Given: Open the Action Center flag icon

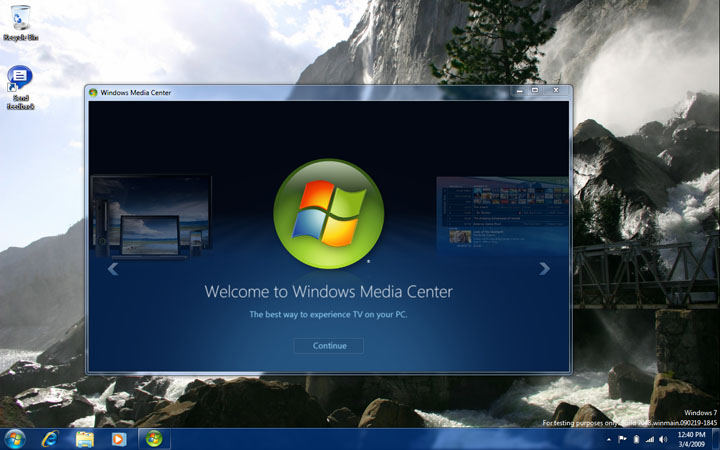Looking at the screenshot, I should [x=622, y=440].
